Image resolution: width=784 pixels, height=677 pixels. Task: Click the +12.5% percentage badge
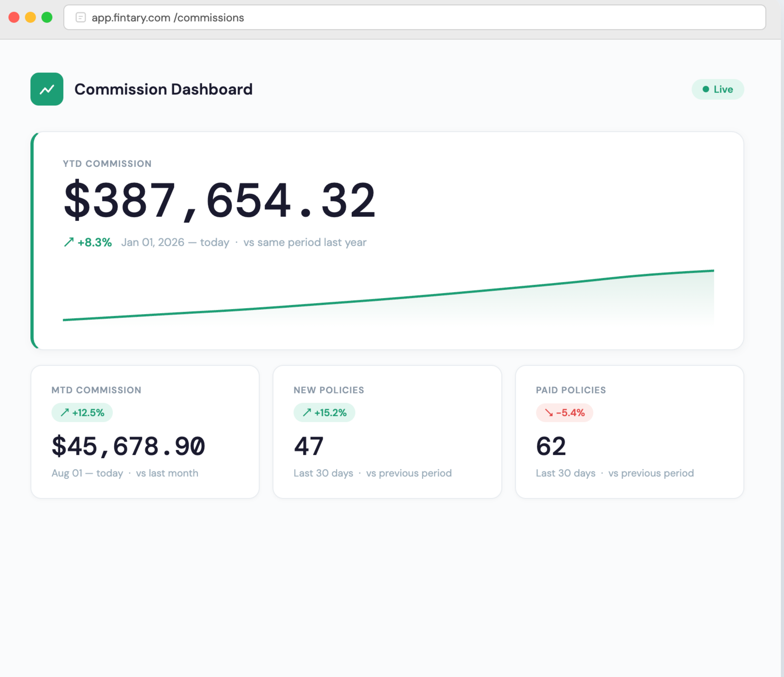click(82, 412)
